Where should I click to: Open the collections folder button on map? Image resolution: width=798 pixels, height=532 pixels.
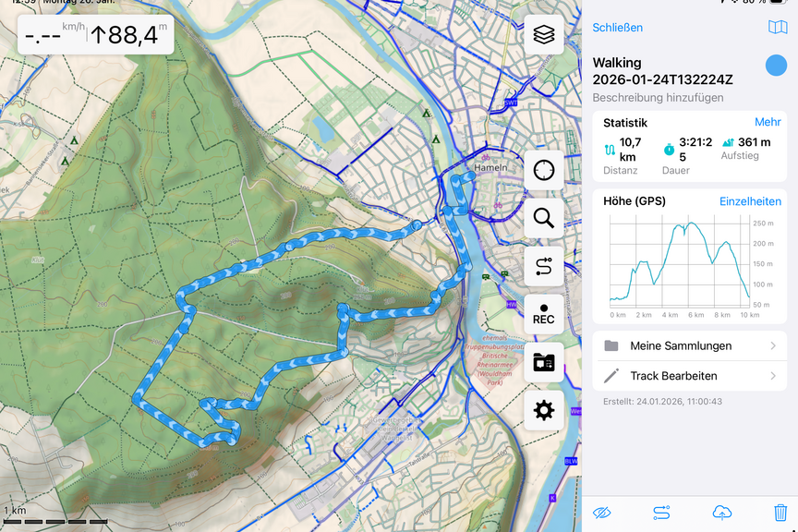pos(544,362)
